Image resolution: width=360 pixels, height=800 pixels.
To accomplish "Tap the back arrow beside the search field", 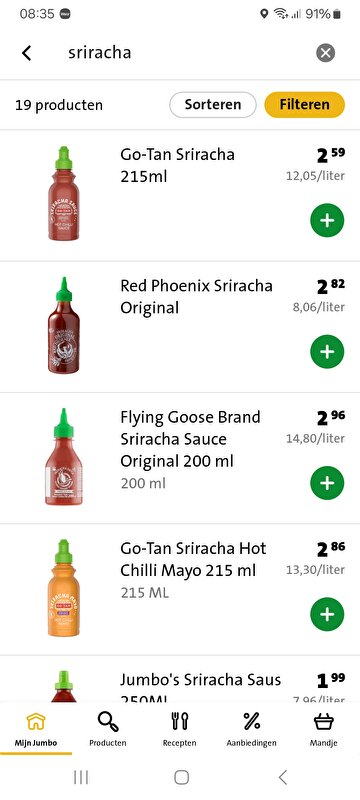I will tap(27, 53).
